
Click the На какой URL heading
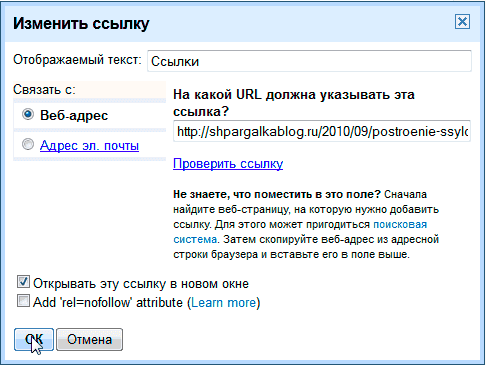tap(294, 103)
